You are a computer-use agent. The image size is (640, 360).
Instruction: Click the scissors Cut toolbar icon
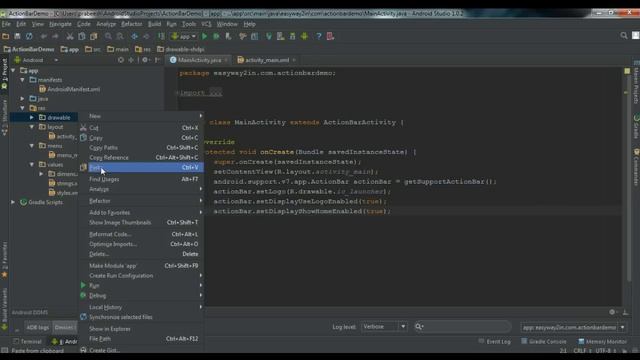(70, 36)
